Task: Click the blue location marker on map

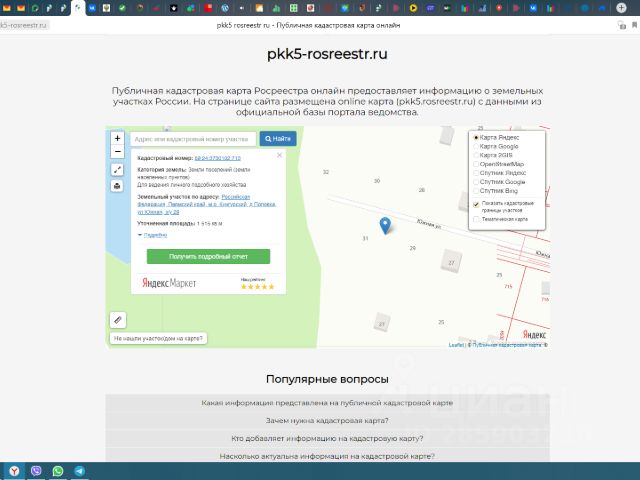Action: pyautogui.click(x=386, y=226)
